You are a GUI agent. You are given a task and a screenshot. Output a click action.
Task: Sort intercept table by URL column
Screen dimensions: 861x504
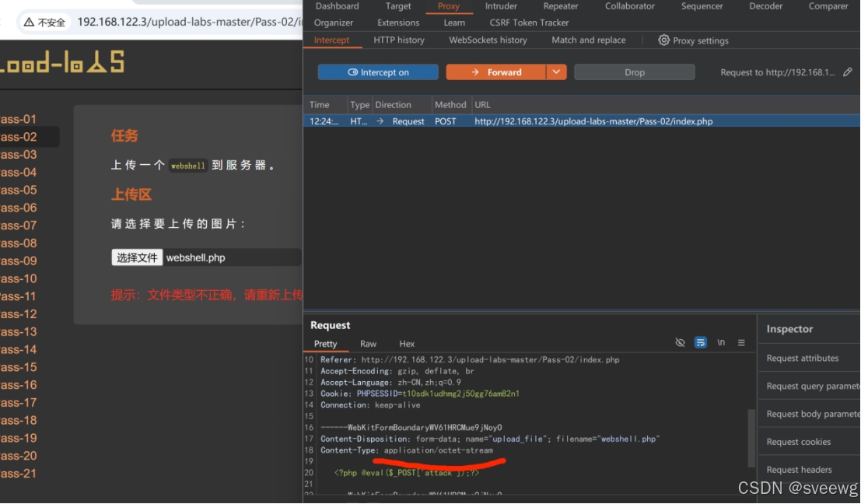click(x=482, y=105)
